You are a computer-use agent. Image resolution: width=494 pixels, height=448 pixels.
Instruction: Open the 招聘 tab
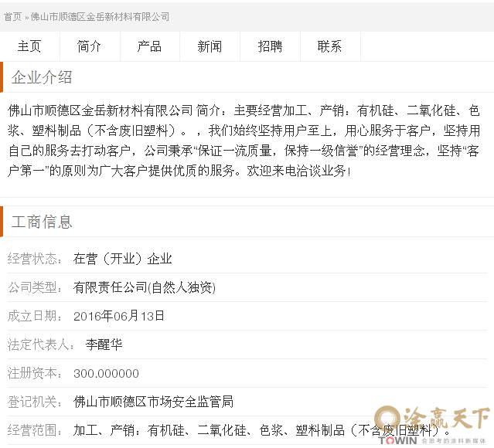pyautogui.click(x=270, y=46)
